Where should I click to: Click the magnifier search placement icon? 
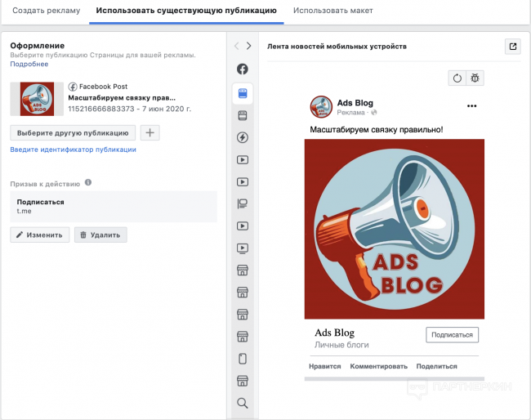(x=243, y=403)
